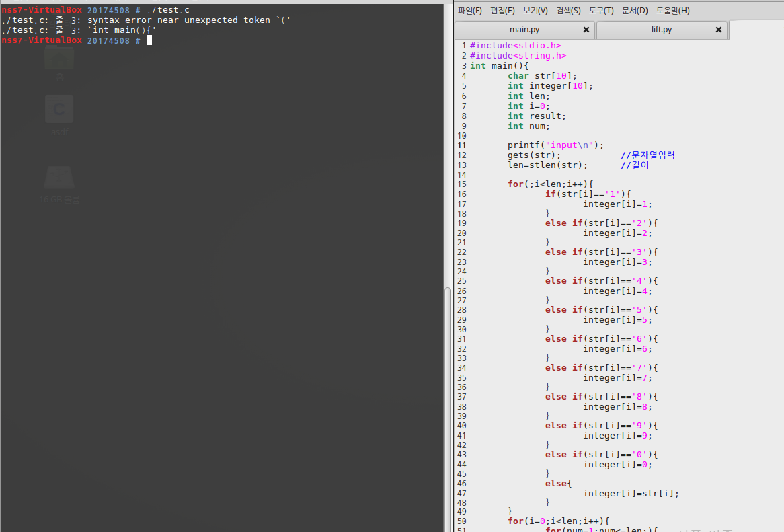Image resolution: width=784 pixels, height=532 pixels.
Task: Click the #include<string.h> line in editor
Action: [x=518, y=56]
